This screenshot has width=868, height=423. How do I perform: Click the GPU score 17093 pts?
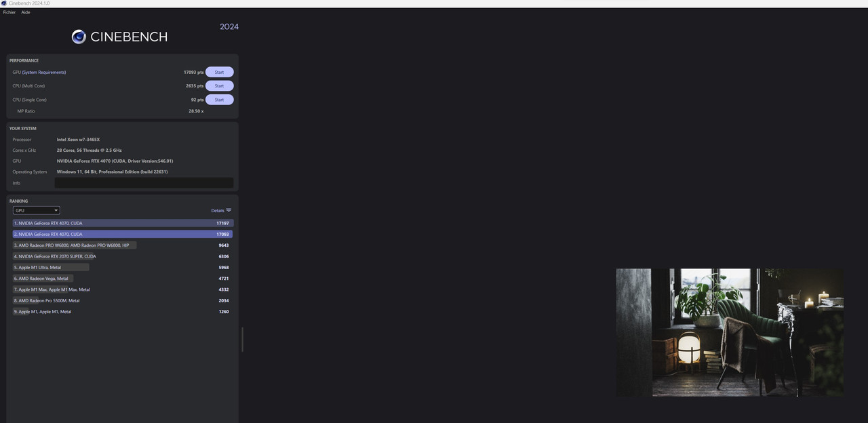(193, 73)
